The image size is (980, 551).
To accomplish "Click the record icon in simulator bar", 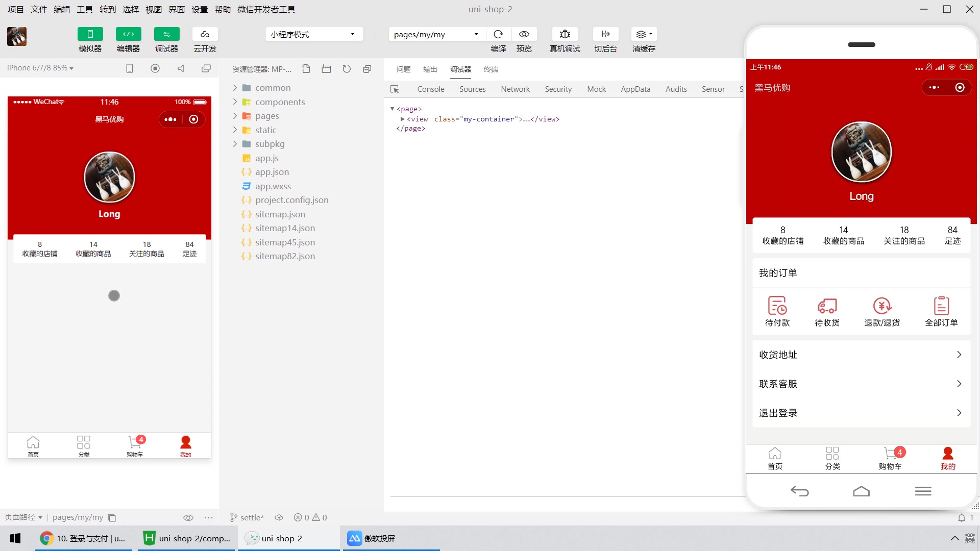I will coord(155,68).
